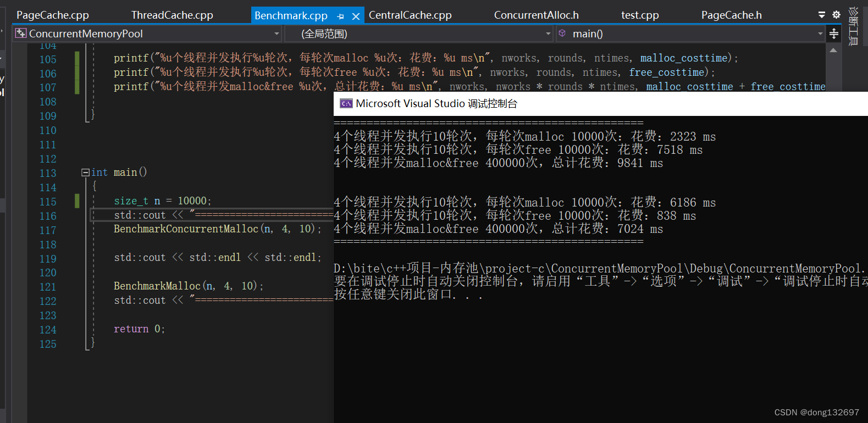Click the console output '7518 ms' value
Screen dimensions: 868x423
(679, 150)
